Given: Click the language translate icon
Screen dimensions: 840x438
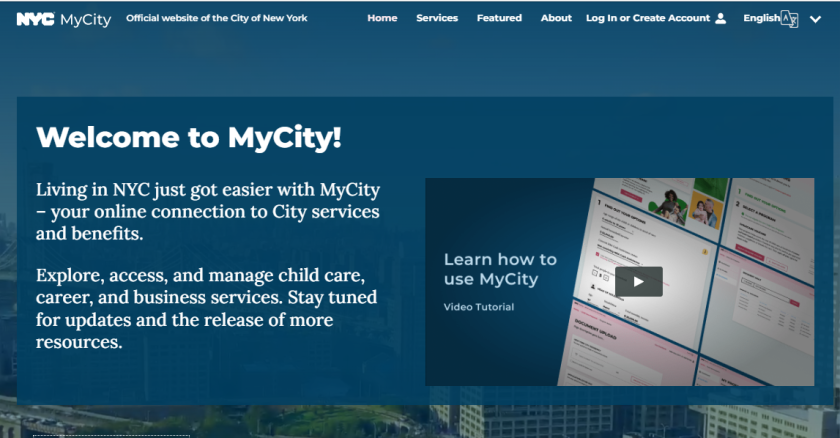Looking at the screenshot, I should click(x=790, y=19).
